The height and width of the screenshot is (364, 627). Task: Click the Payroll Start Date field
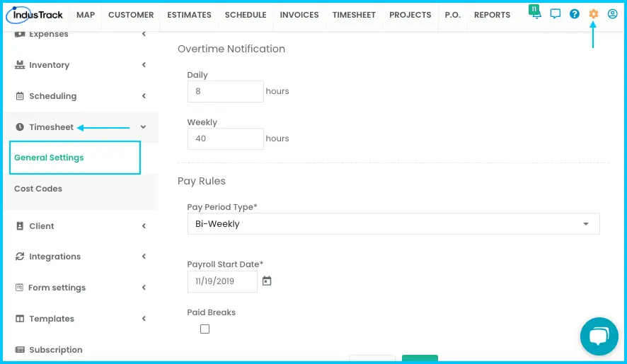tap(222, 281)
